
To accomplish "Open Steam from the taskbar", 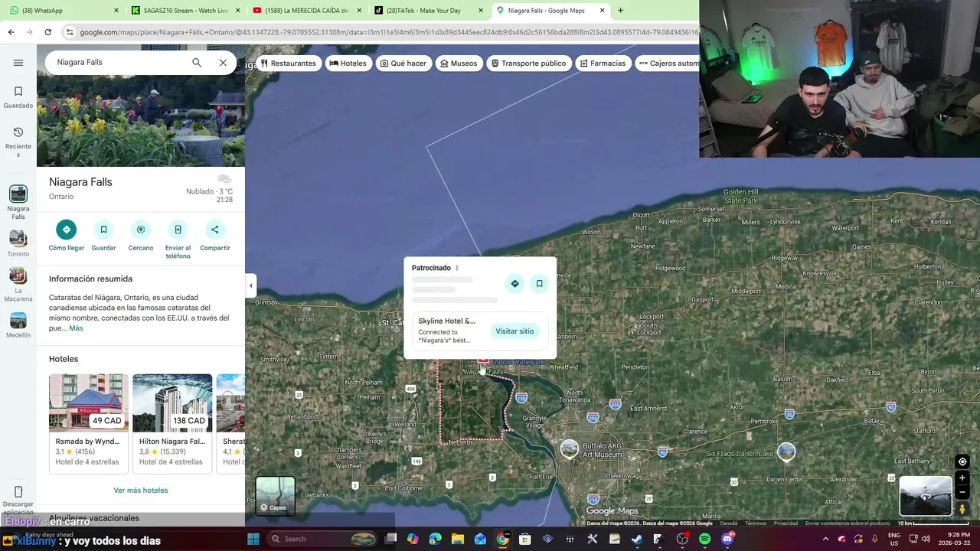I will click(x=636, y=539).
